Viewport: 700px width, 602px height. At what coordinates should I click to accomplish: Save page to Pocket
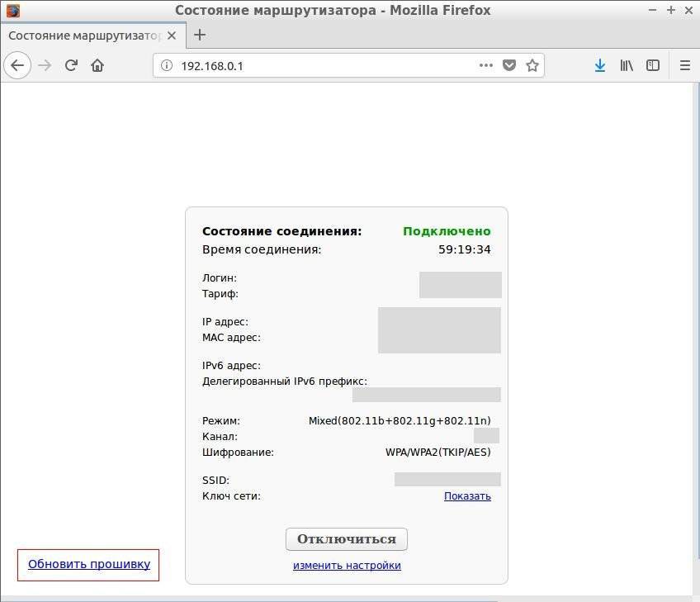[x=509, y=65]
